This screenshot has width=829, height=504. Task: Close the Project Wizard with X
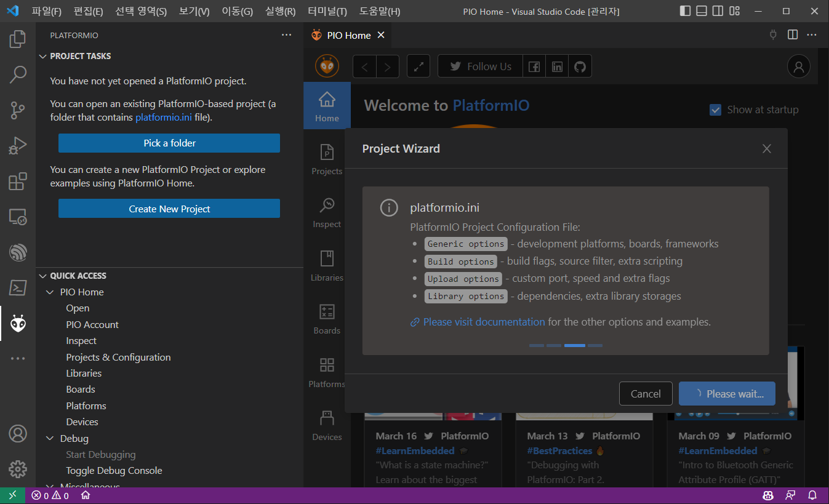[766, 148]
